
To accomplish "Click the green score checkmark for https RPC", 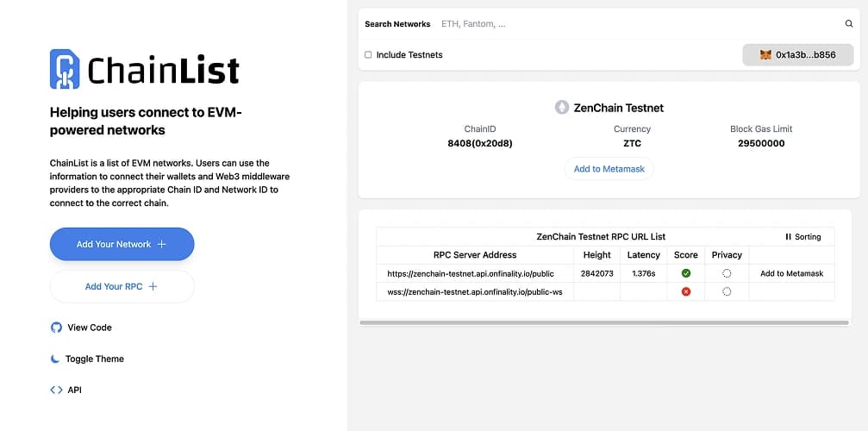I will pyautogui.click(x=686, y=273).
